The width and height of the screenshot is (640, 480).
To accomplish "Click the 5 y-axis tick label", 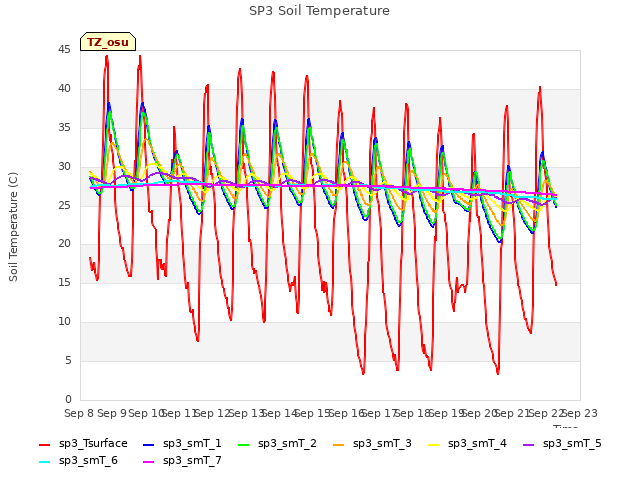I will point(68,360).
